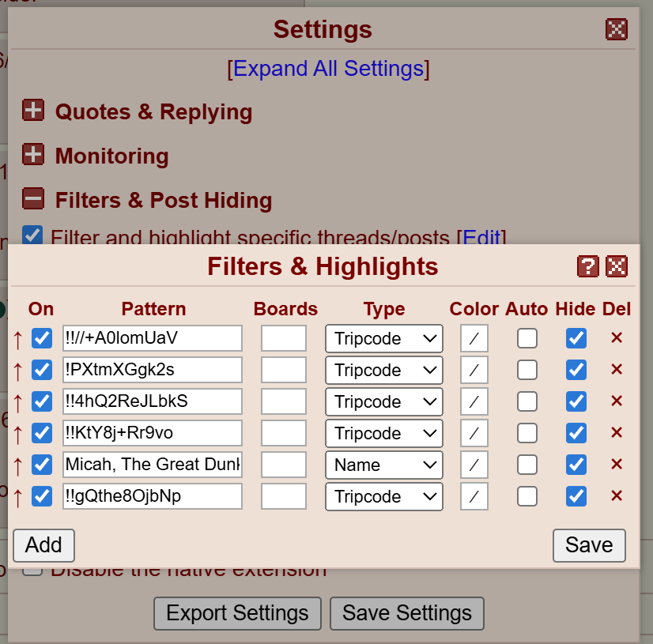Click the Micah, The Great Dunk pattern field
Screen dimensions: 653x644
153,465
